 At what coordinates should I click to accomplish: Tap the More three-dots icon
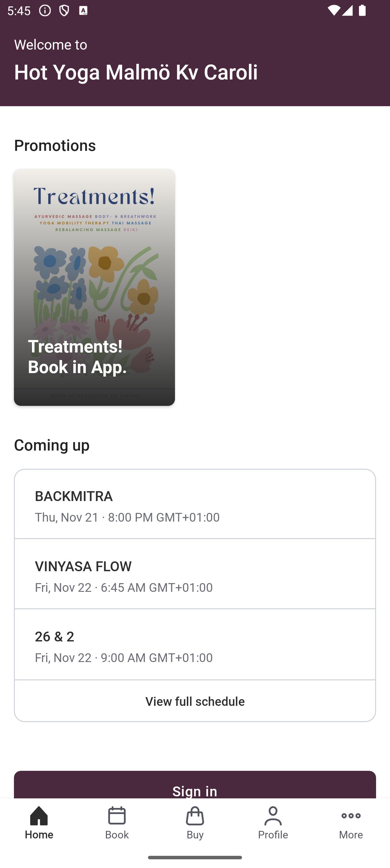pyautogui.click(x=351, y=822)
